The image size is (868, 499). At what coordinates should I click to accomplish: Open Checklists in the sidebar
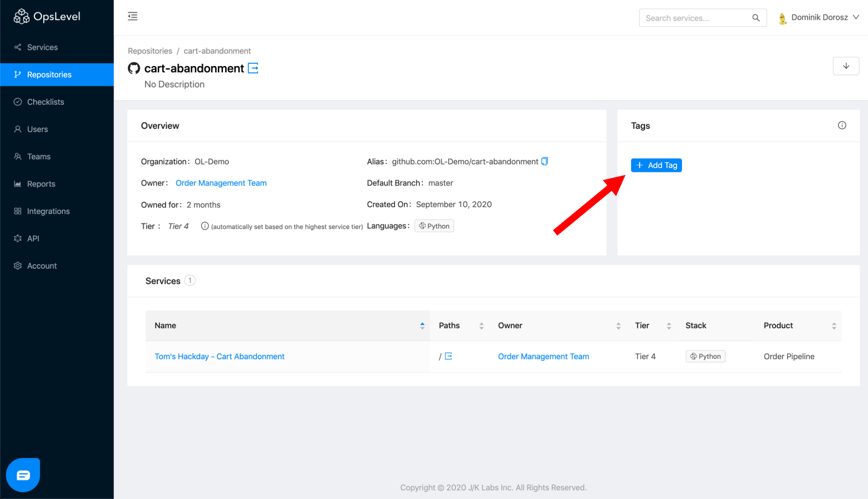pyautogui.click(x=57, y=102)
